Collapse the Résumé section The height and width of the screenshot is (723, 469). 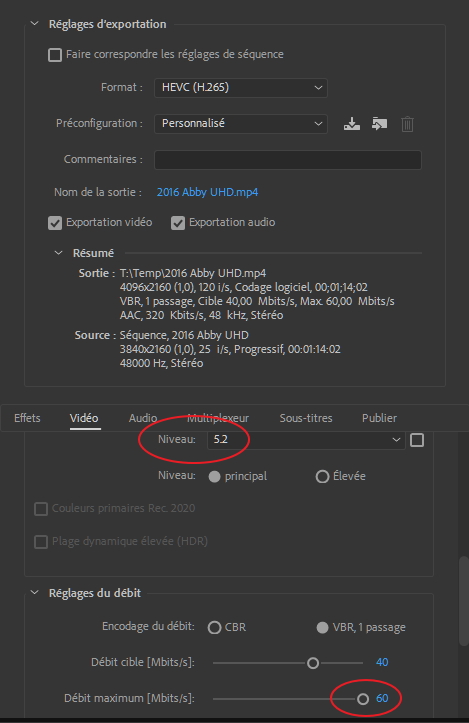[x=59, y=253]
